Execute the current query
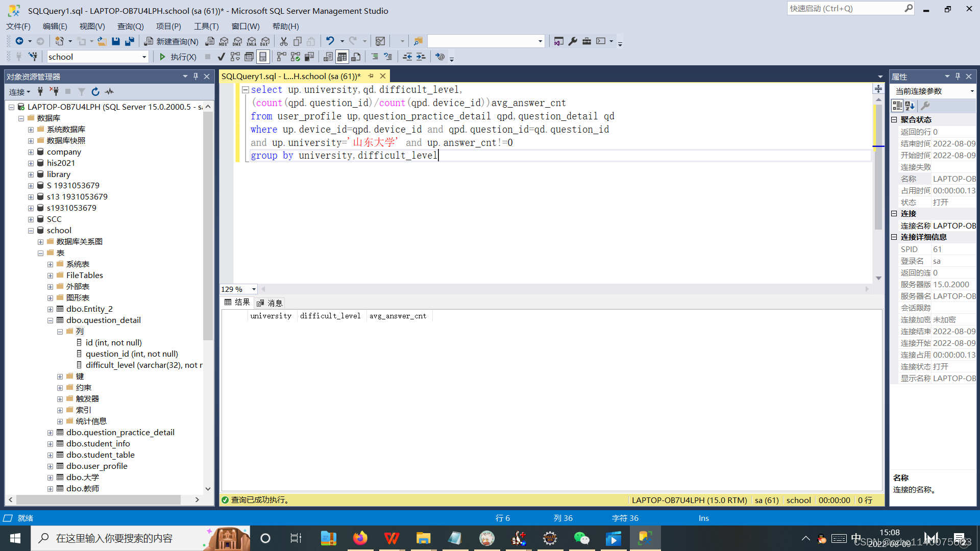Image resolution: width=980 pixels, height=551 pixels. [177, 57]
